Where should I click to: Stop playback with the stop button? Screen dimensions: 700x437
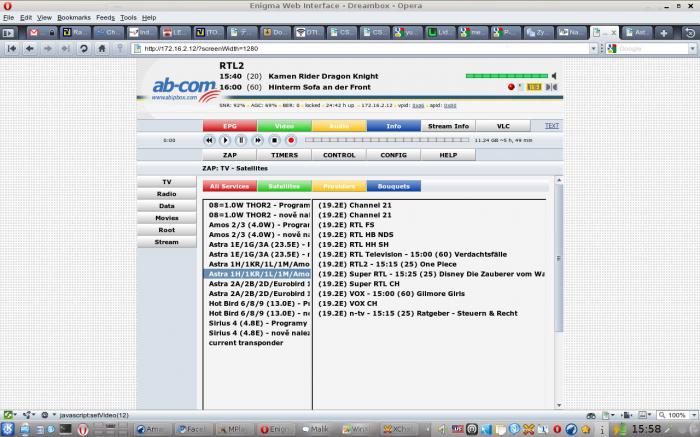pos(274,140)
